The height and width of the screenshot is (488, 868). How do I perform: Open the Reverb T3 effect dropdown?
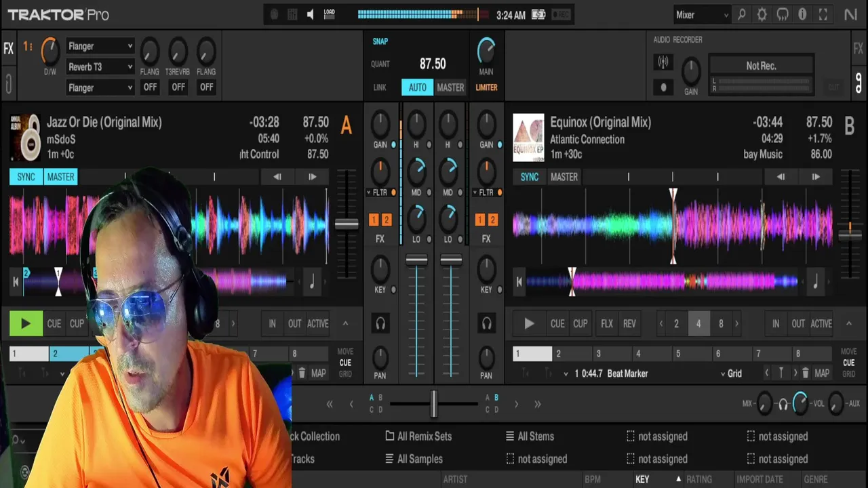coord(100,67)
